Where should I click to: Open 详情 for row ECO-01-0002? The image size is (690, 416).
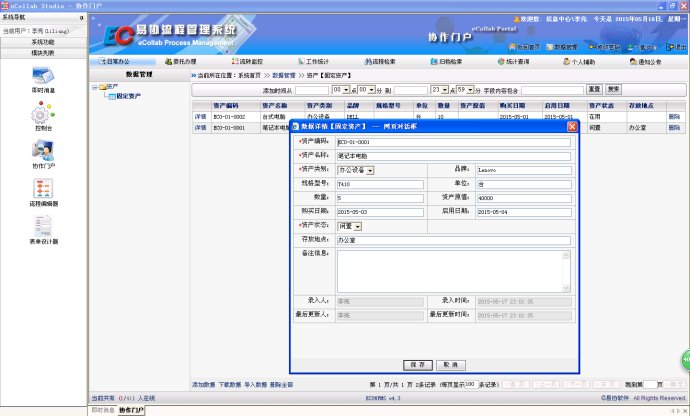click(201, 117)
